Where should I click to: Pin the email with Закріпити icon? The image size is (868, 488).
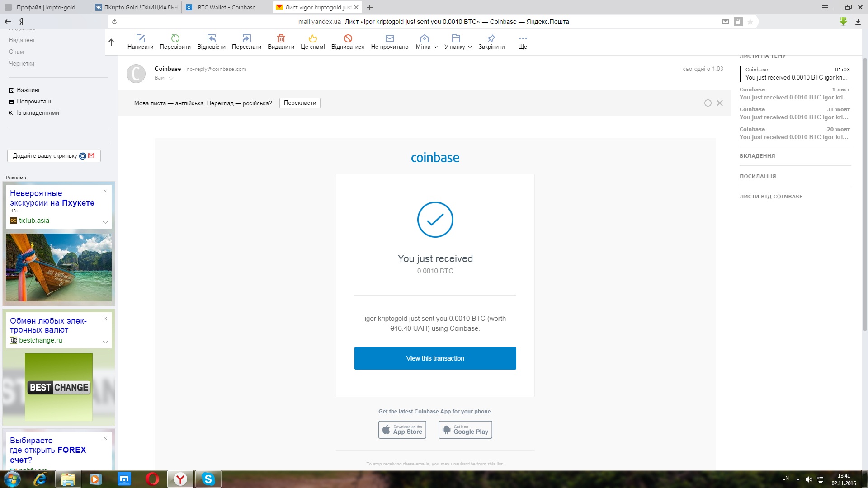[x=491, y=39]
